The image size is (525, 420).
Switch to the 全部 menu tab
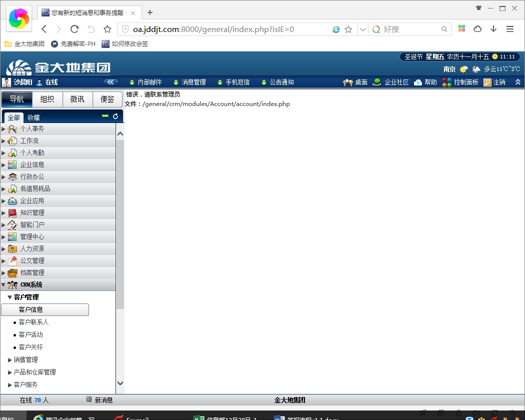point(13,117)
